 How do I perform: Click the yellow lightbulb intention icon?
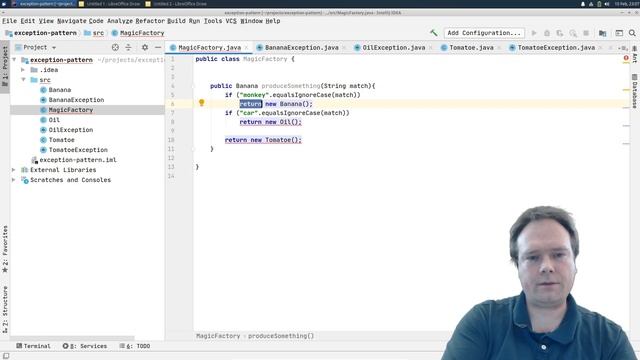[201, 102]
